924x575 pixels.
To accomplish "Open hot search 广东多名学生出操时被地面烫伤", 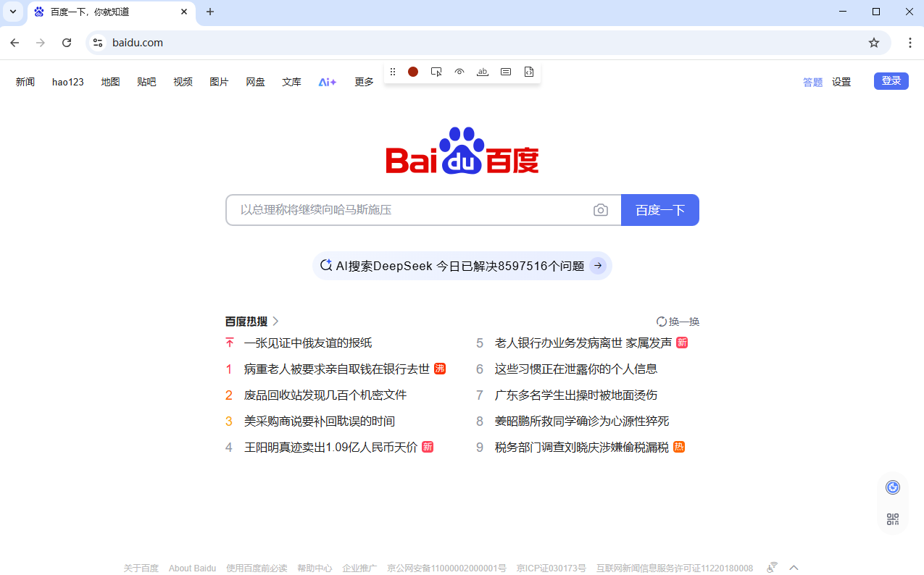I will (576, 395).
